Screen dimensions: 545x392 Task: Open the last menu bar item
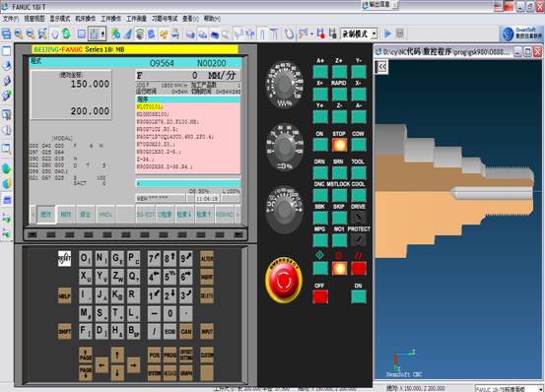coord(212,19)
